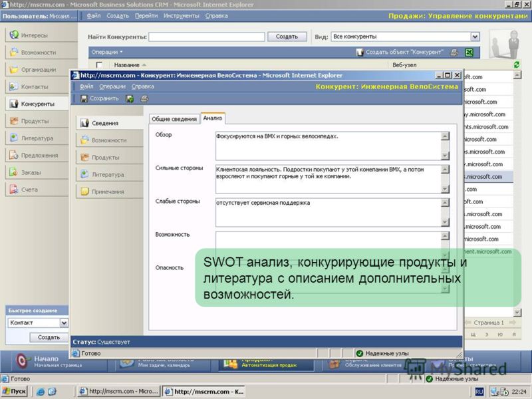532x399 pixels.
Task: Click the Обзор text area
Action: pos(328,146)
